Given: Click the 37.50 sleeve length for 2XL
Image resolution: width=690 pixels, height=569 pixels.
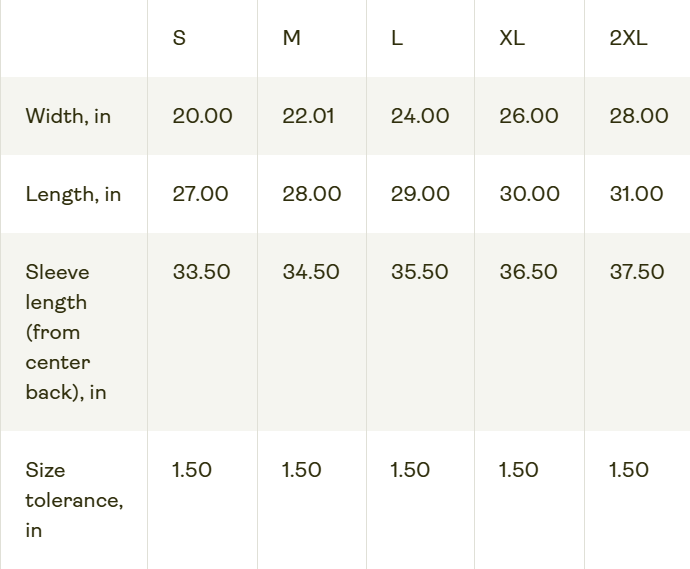Looking at the screenshot, I should click(637, 272).
